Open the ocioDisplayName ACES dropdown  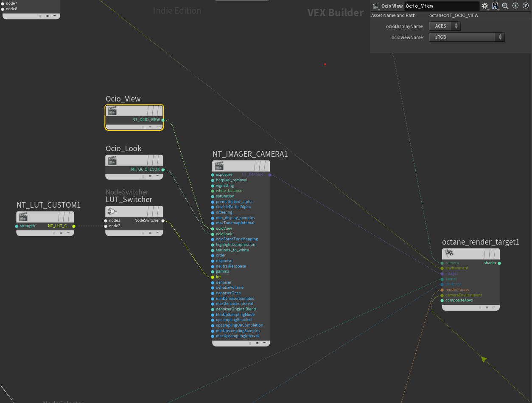tap(444, 26)
